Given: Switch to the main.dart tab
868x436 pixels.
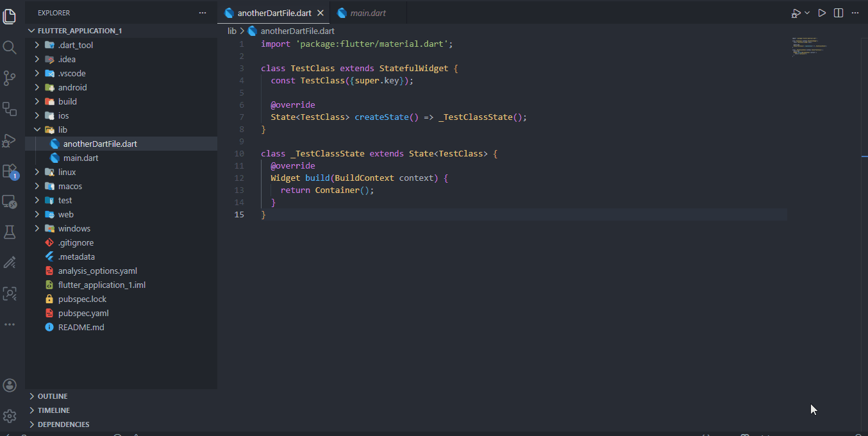Looking at the screenshot, I should 369,12.
